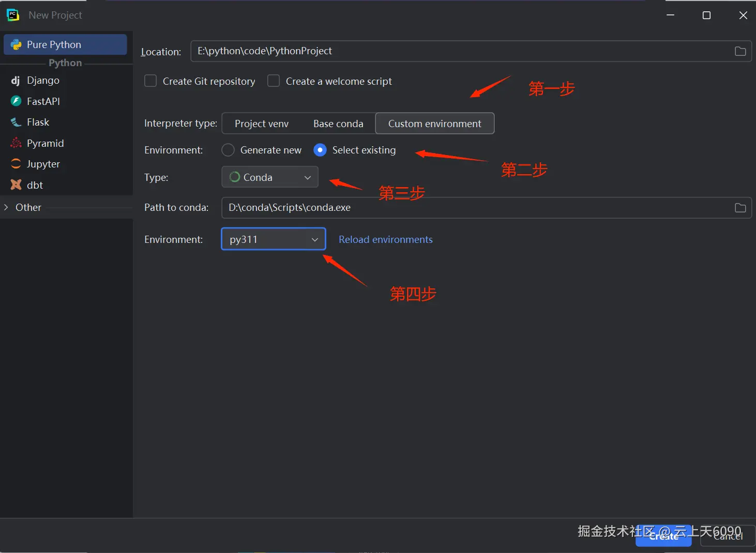Expand the Other project category
This screenshot has height=553, width=756.
(x=6, y=207)
